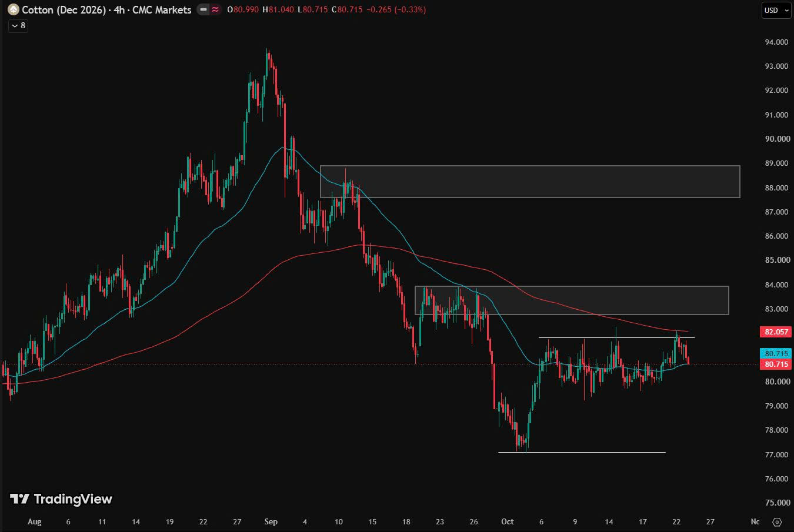Click the 85.000 price axis label

click(x=776, y=260)
